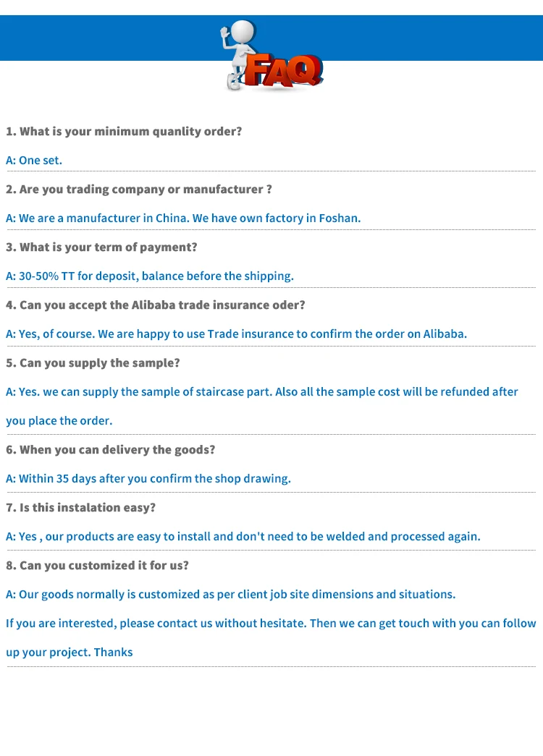Select the 'Can you supply the sample?' question
This screenshot has width=543, height=756.
93,363
